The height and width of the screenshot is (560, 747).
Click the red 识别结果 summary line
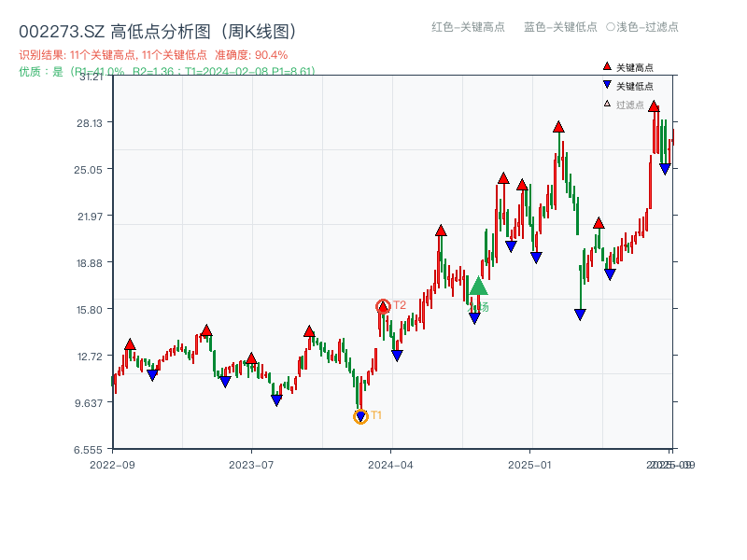153,55
